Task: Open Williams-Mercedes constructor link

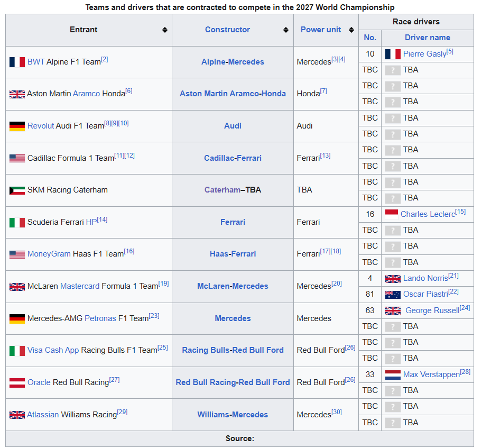Action: (x=233, y=415)
